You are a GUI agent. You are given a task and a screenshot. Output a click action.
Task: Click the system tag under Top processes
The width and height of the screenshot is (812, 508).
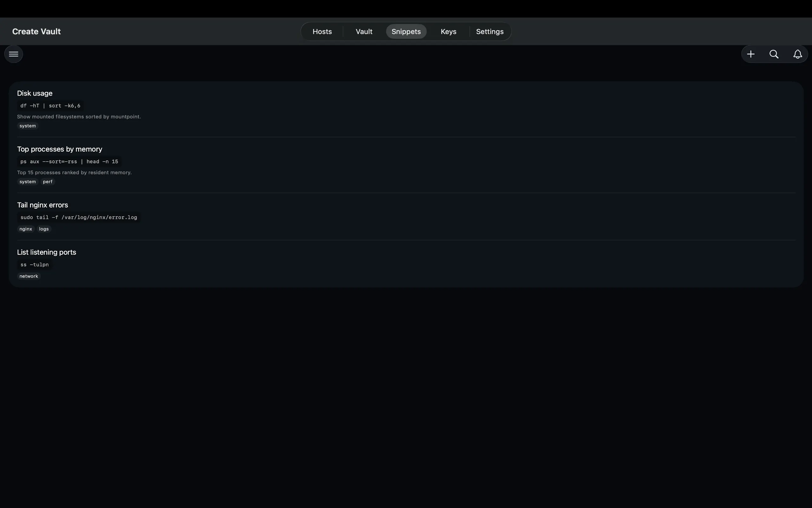point(28,182)
